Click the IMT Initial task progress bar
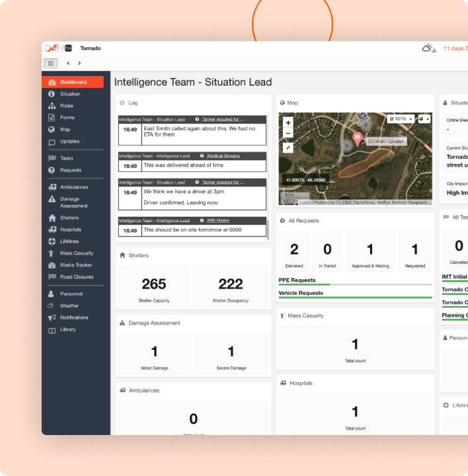Screen dimensions: 468x476 coord(455,282)
